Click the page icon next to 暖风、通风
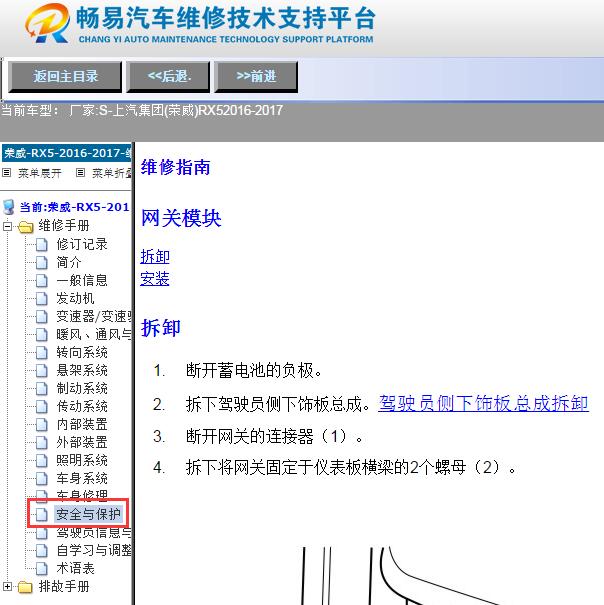Viewport: 604px width, 605px height. tap(41, 335)
